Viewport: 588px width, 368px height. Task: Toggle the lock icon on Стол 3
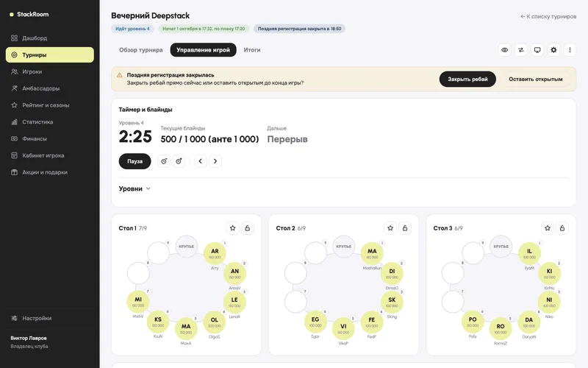[562, 228]
